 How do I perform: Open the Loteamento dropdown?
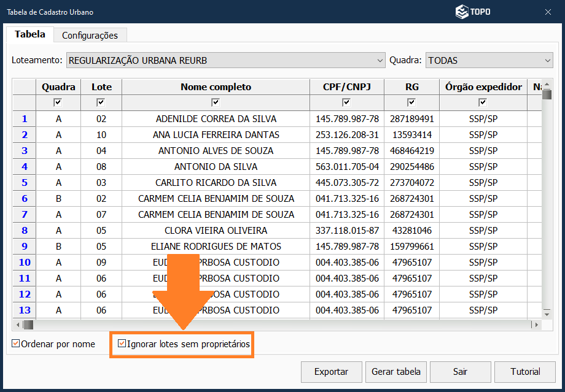(x=380, y=61)
